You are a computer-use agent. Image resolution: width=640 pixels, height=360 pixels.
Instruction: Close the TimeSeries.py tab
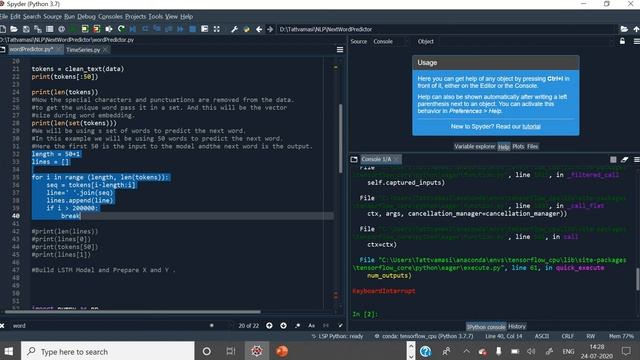click(106, 50)
